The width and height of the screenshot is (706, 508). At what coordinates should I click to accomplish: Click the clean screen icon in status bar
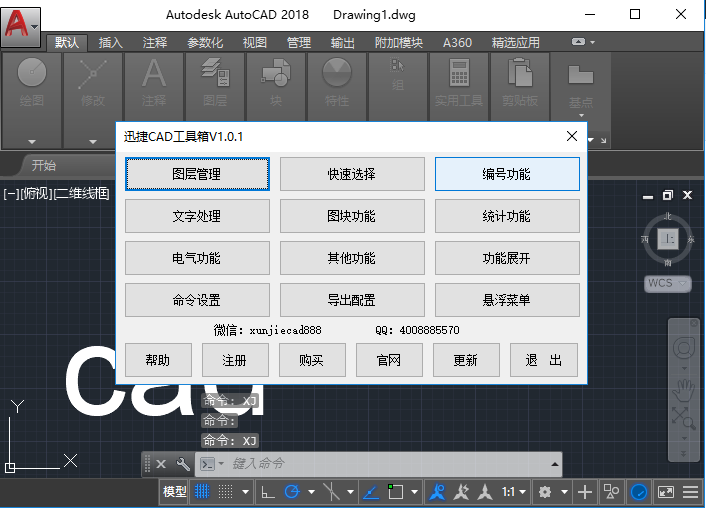665,492
